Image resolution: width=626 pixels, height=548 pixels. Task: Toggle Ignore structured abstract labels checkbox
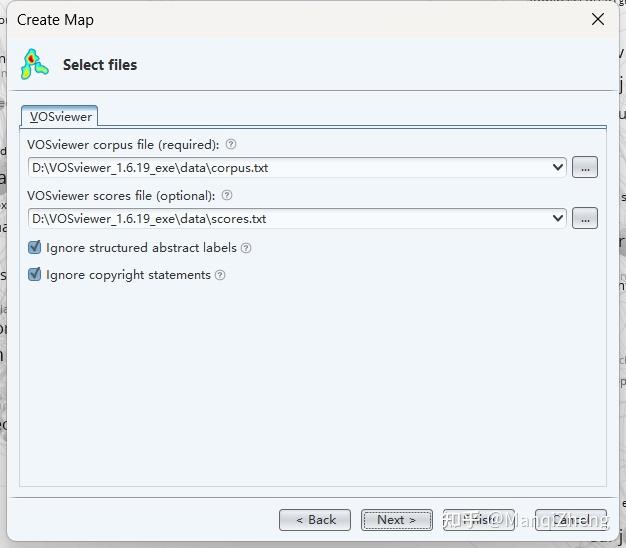click(x=35, y=247)
